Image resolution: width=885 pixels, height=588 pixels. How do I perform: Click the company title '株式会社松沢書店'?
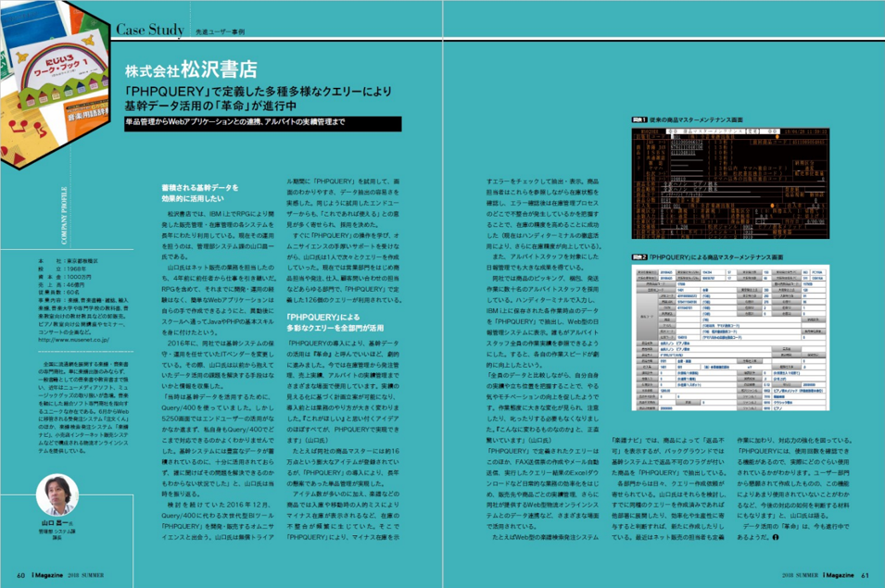[191, 69]
